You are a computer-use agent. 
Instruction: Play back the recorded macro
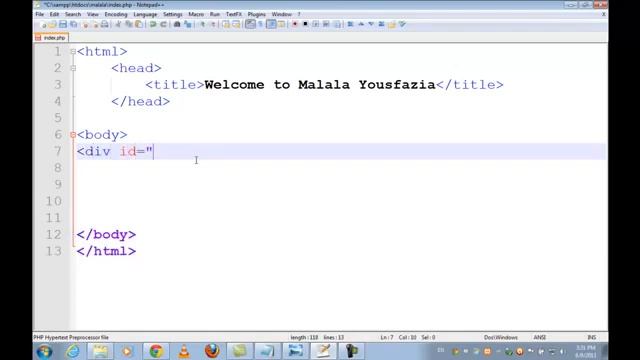[x=316, y=24]
